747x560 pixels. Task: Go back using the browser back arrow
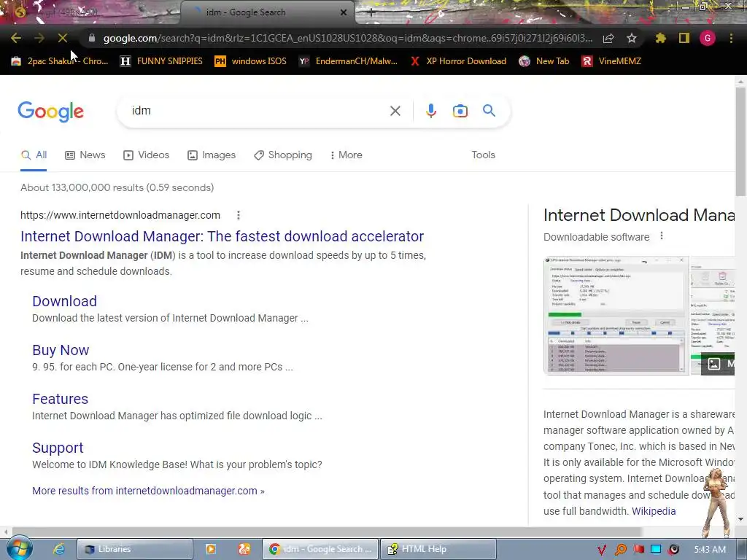(x=16, y=38)
